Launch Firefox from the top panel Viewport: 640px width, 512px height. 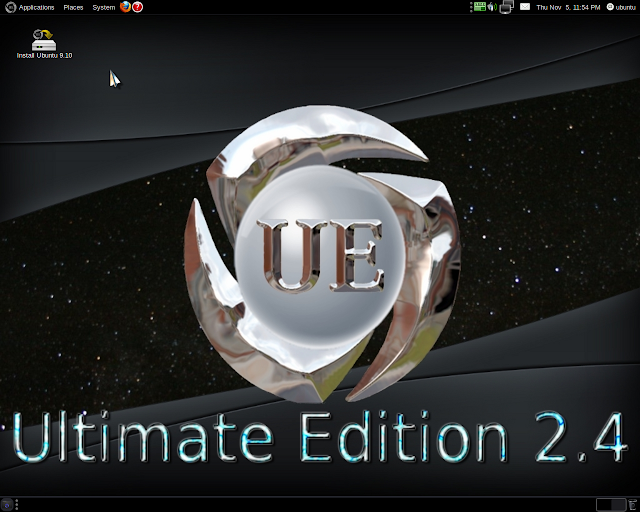pos(125,7)
